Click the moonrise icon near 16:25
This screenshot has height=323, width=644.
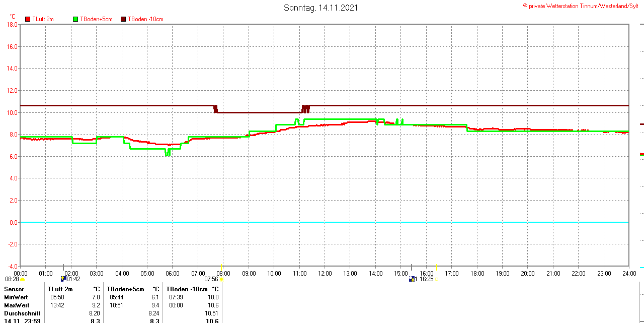point(412,279)
